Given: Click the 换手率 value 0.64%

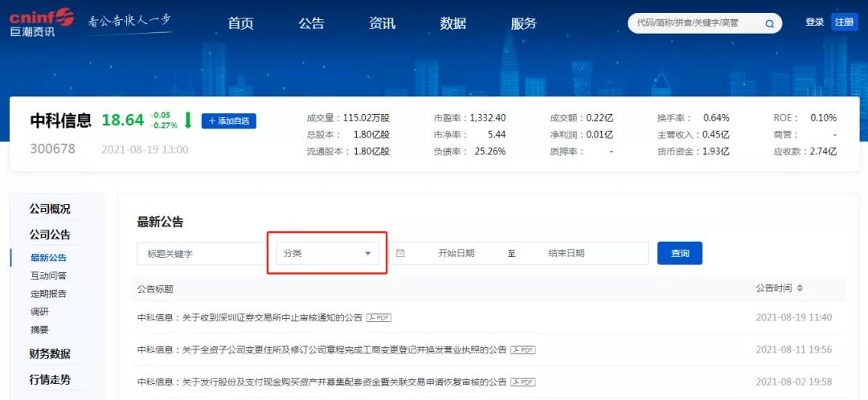Looking at the screenshot, I should (x=716, y=118).
